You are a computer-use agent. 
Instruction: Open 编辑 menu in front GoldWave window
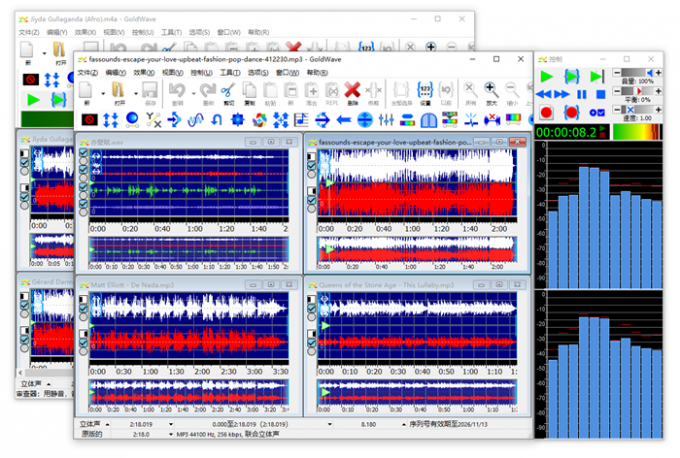click(116, 72)
